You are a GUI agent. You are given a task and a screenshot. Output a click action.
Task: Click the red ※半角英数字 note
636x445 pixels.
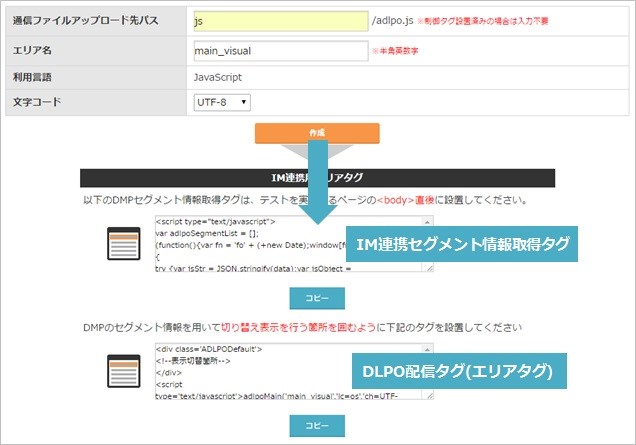(395, 51)
